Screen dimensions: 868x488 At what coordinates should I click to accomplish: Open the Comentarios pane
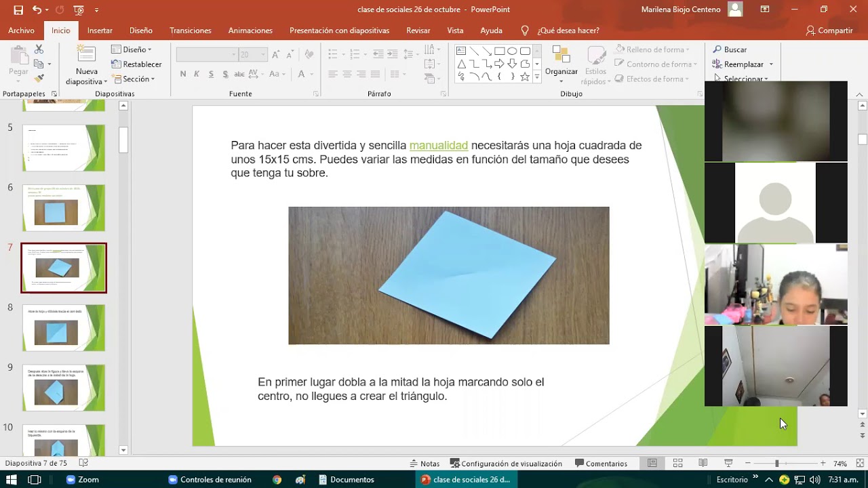click(x=601, y=464)
